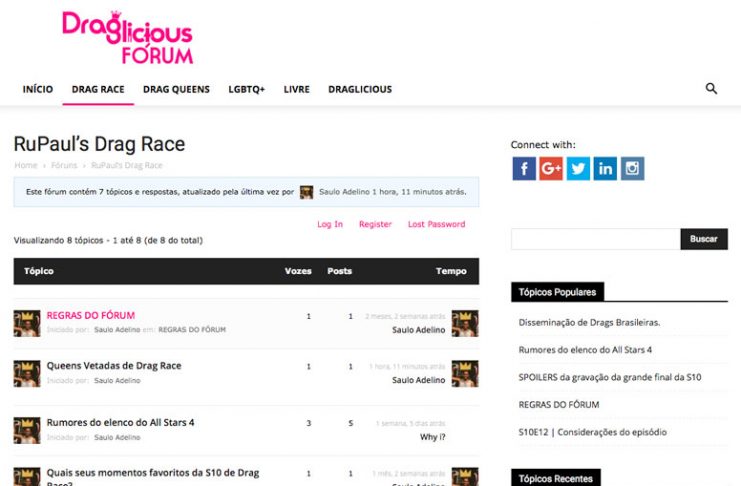The height and width of the screenshot is (486, 741).
Task: Connect with LinkedIn icon
Action: pos(605,169)
